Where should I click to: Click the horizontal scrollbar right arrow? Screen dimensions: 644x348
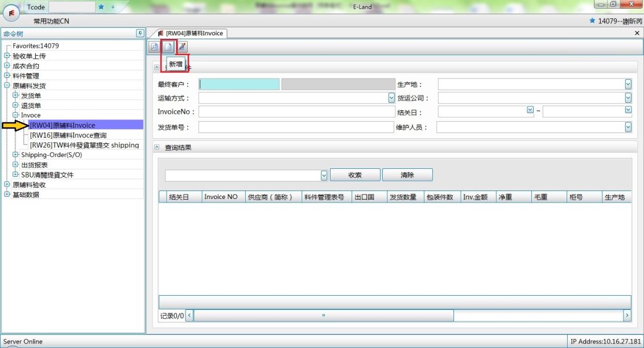point(627,315)
